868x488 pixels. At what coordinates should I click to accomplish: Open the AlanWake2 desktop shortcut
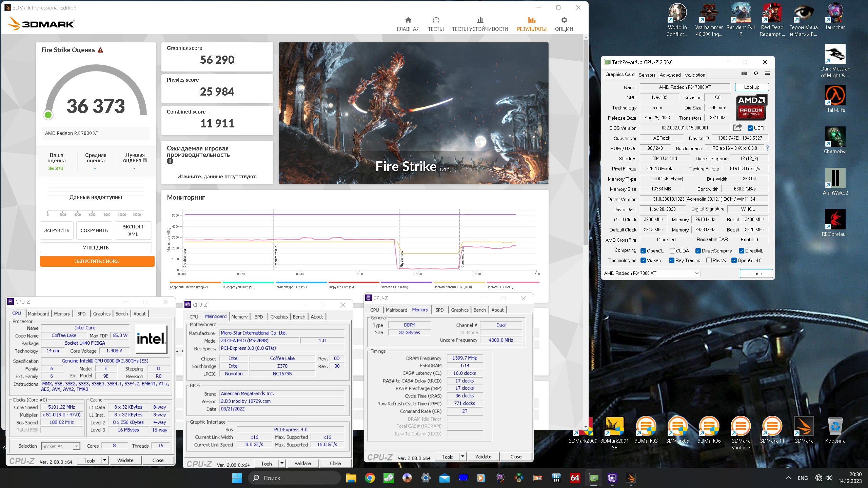tap(835, 181)
